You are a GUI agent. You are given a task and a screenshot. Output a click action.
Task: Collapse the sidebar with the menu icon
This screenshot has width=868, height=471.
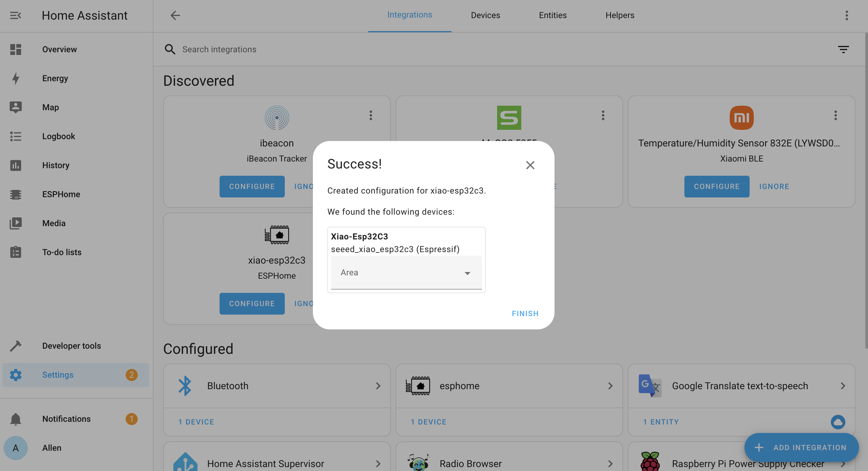15,15
